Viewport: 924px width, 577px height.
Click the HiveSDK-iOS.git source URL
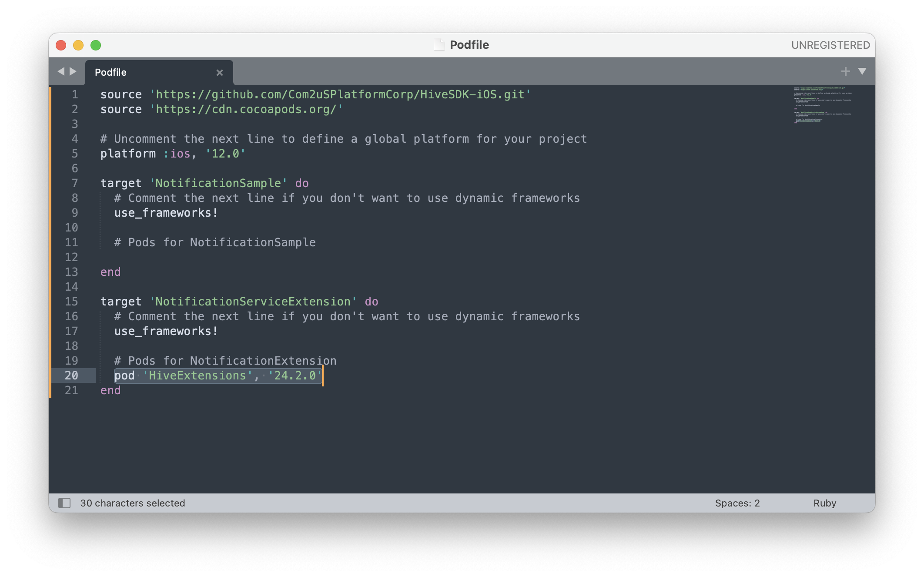[340, 94]
